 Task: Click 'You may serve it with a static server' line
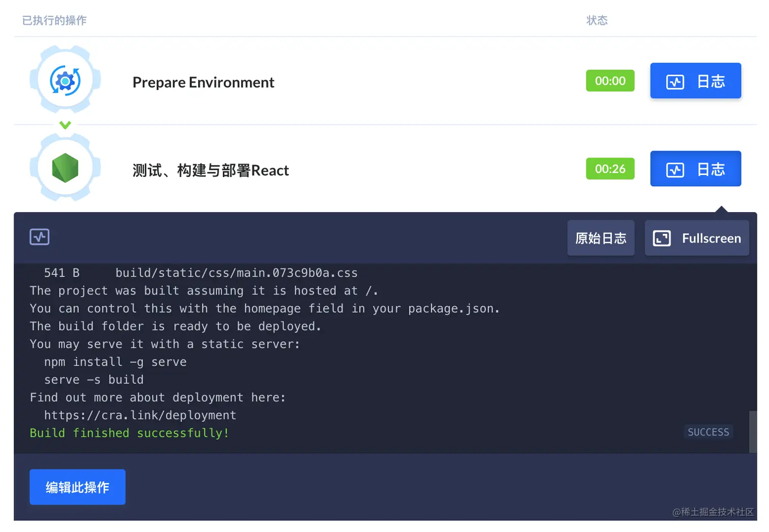(x=165, y=344)
